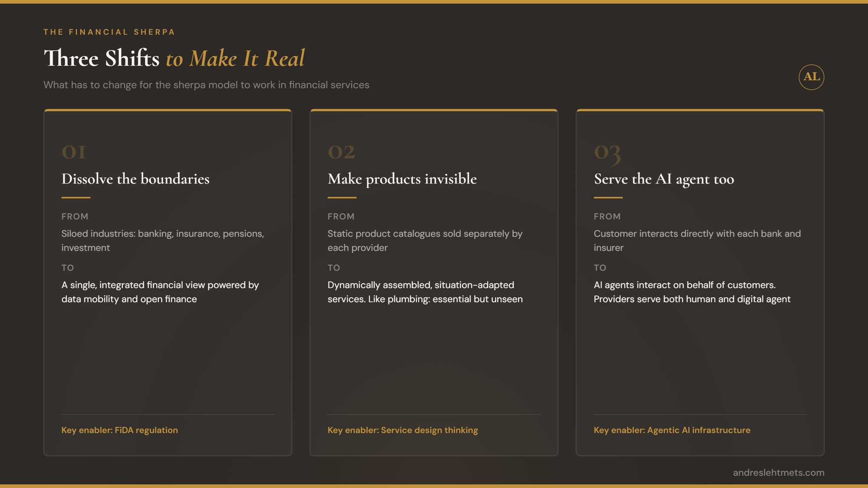Image resolution: width=868 pixels, height=488 pixels.
Task: Click the subtitle about the sherpa model
Action: click(206, 85)
